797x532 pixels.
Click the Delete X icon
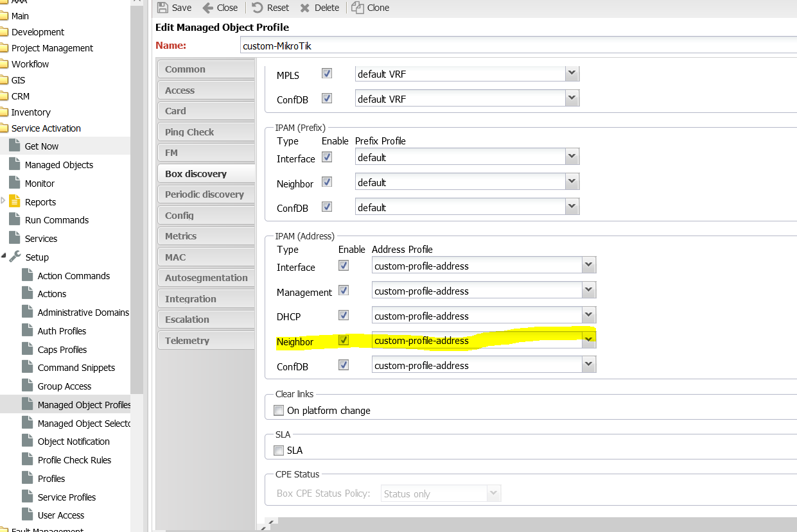(x=305, y=8)
